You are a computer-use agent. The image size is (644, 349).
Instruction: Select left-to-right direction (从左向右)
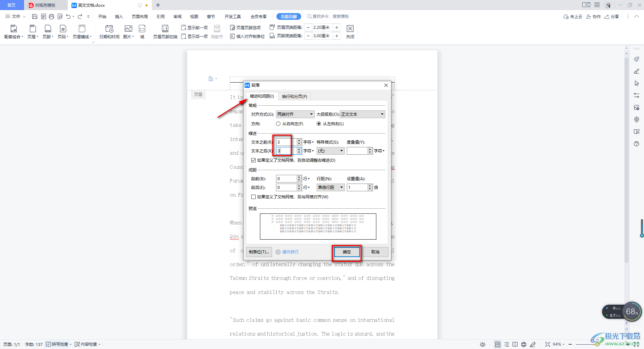click(x=330, y=124)
